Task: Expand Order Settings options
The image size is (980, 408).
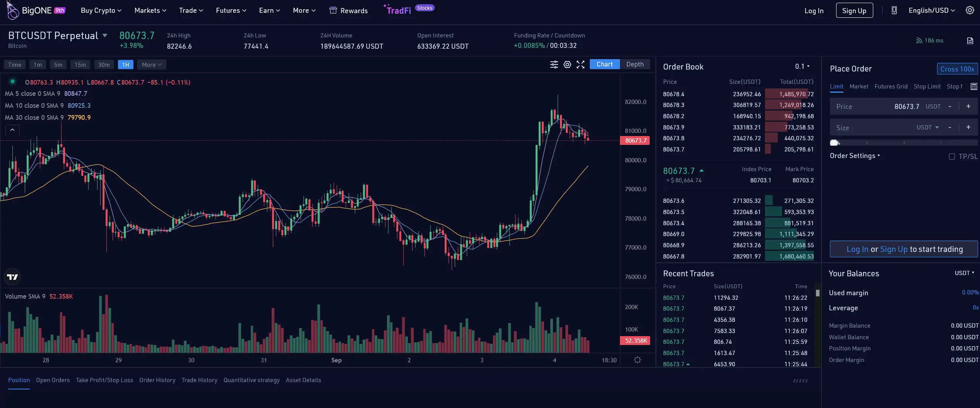Action: (855, 156)
